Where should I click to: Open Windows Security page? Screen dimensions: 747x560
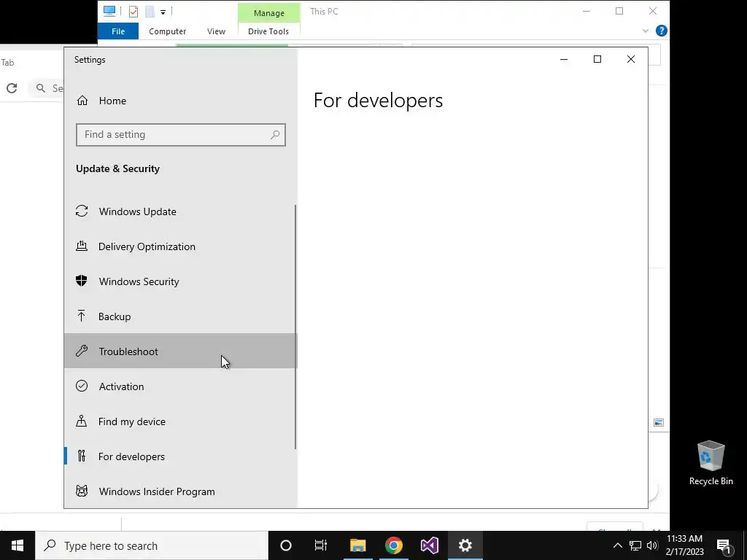point(181,281)
